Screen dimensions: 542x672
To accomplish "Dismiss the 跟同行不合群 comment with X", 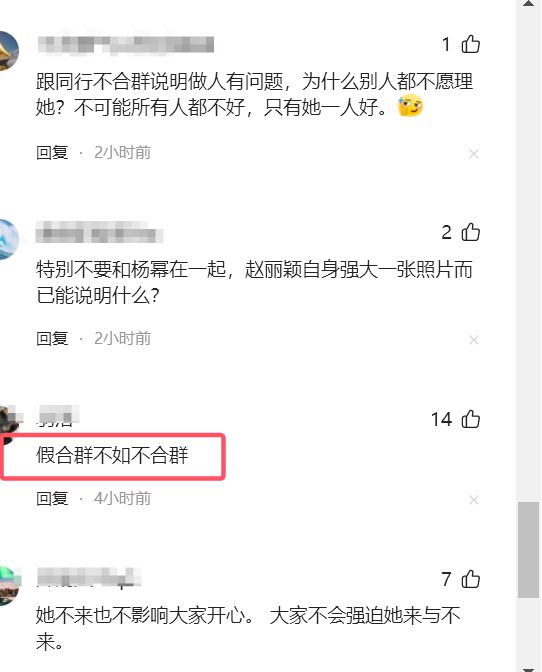I will point(473,153).
